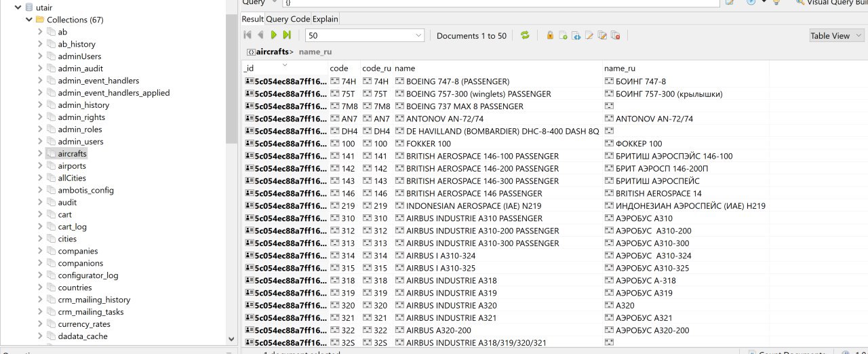Go to the next page of results
The height and width of the screenshot is (354, 868).
274,35
